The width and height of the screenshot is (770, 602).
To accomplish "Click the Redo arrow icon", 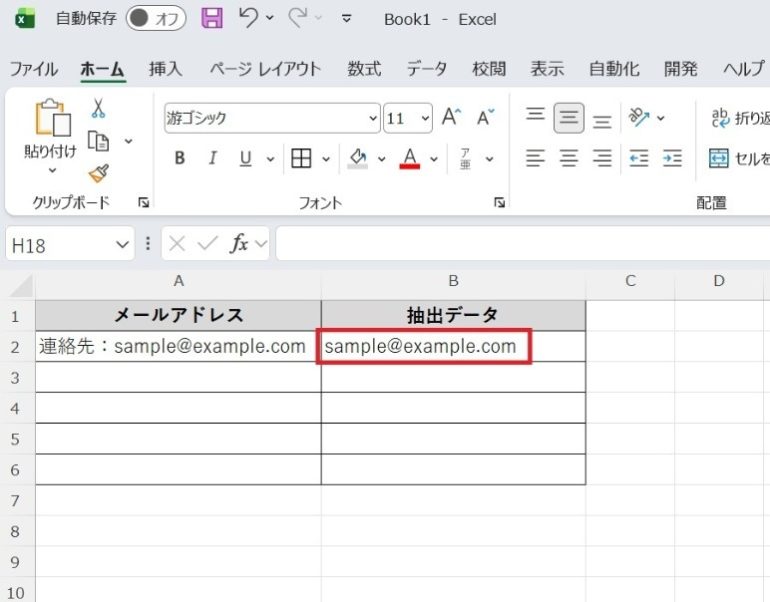I will click(298, 18).
